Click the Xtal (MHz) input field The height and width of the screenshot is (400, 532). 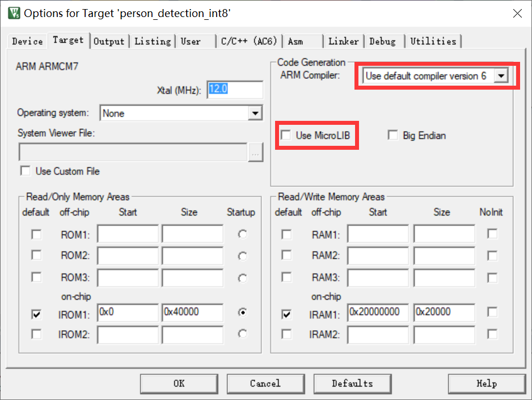[235, 90]
